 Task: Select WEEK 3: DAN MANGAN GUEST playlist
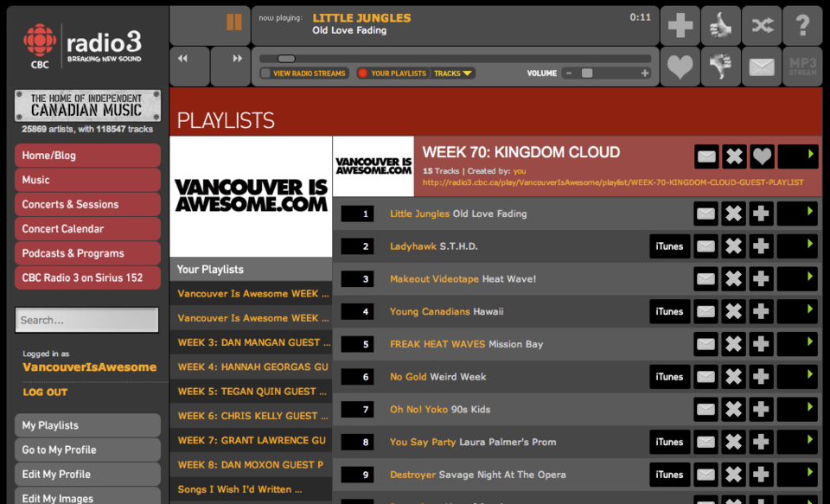pos(251,342)
